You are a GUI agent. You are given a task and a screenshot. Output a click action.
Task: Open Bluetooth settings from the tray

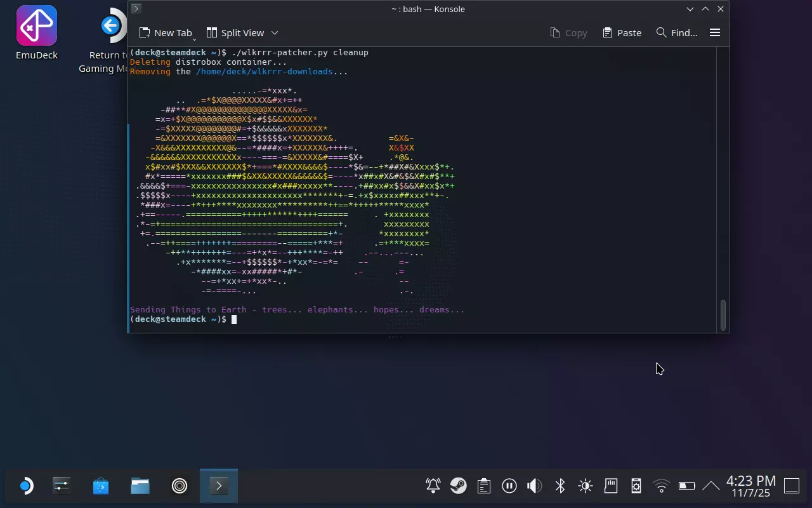coord(560,486)
